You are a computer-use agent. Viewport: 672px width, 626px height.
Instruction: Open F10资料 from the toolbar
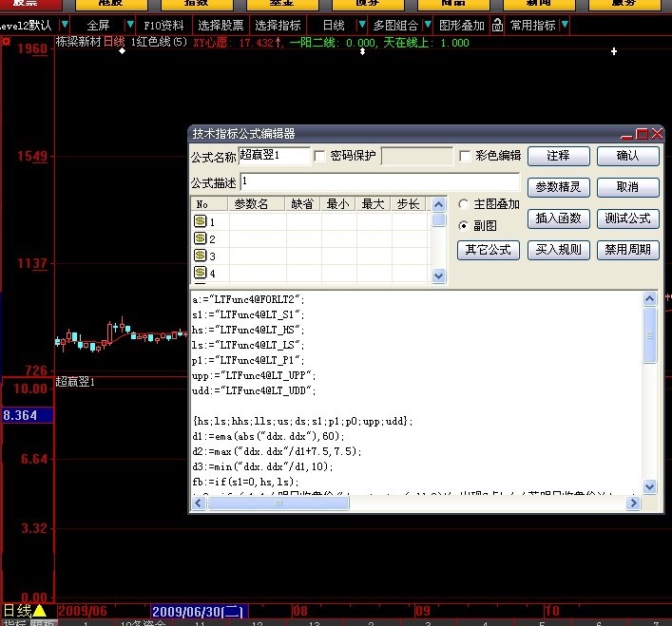click(163, 25)
